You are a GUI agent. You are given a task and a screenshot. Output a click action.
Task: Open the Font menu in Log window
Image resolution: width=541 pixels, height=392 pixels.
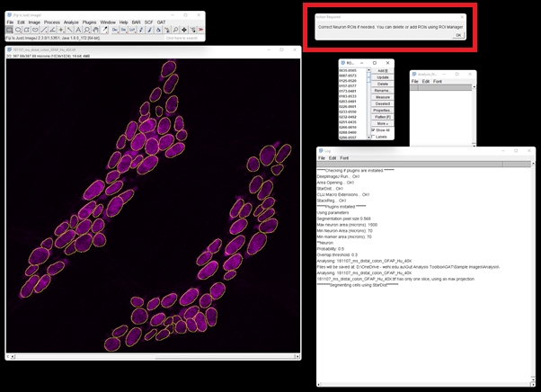coord(344,158)
